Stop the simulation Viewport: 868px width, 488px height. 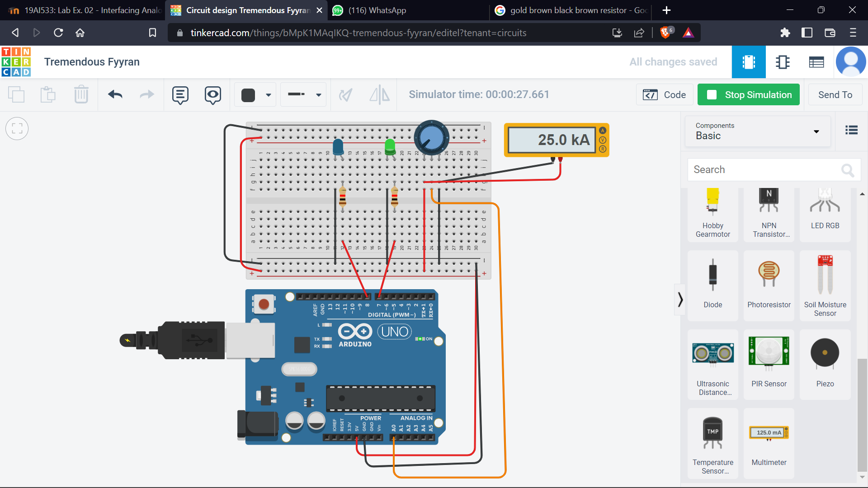pos(749,95)
